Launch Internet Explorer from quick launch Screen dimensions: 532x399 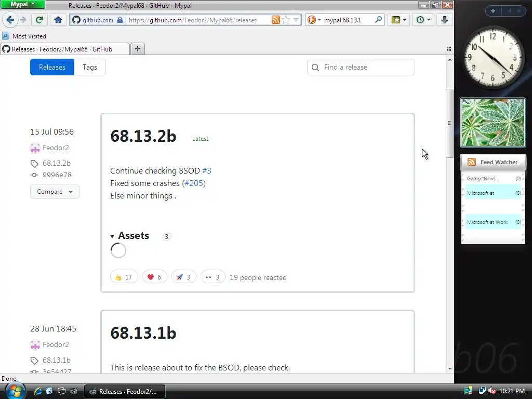coord(37,391)
